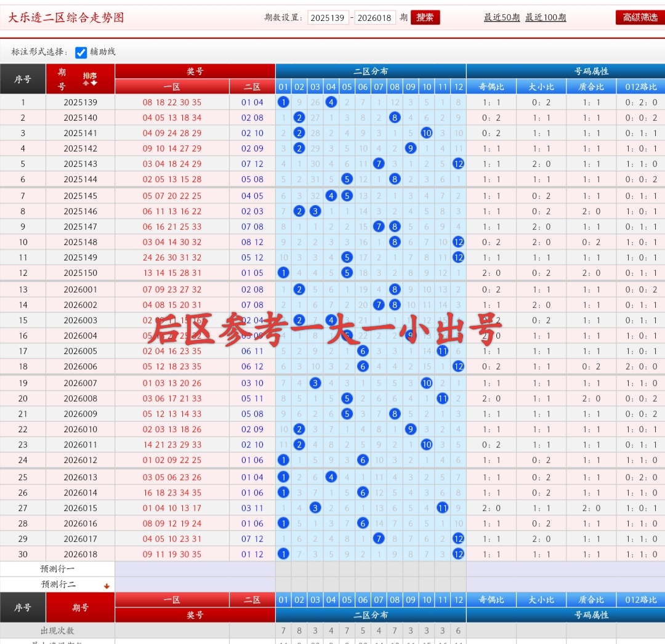Click the highlighted ball 12 in row 2026018
The height and width of the screenshot is (644, 665).
[x=458, y=553]
